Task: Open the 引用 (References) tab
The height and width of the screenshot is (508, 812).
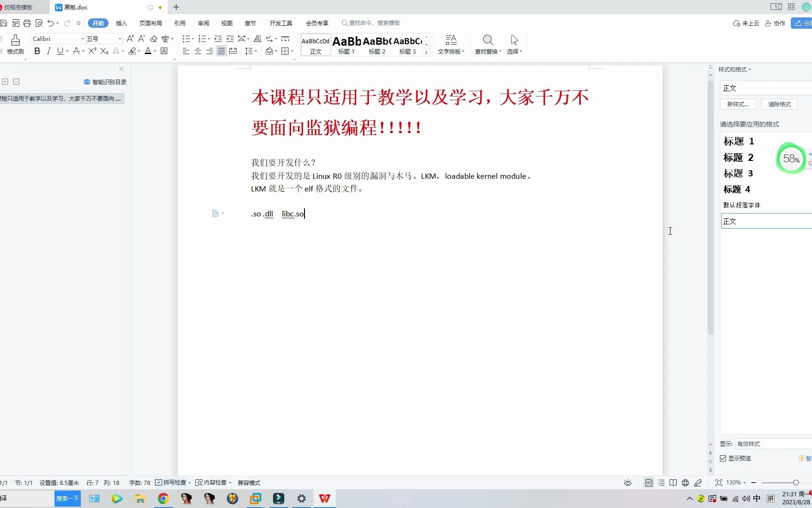Action: click(x=180, y=23)
